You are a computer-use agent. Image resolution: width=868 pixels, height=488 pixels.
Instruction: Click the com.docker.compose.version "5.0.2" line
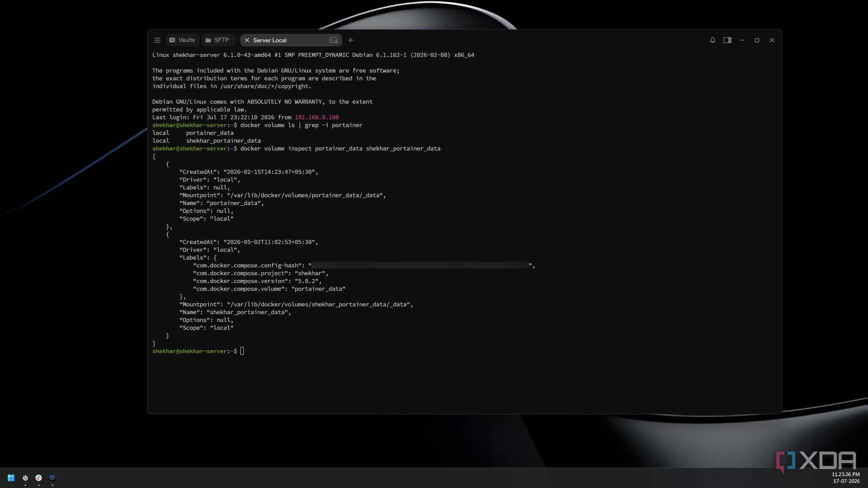(x=257, y=281)
